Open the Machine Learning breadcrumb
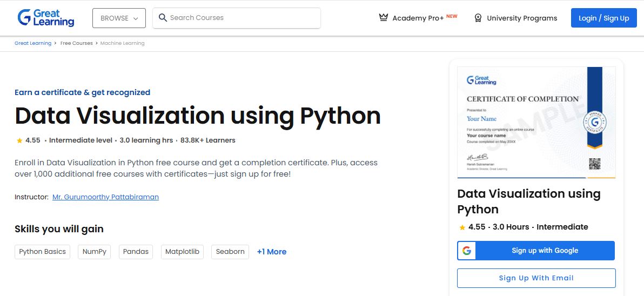 (x=123, y=43)
